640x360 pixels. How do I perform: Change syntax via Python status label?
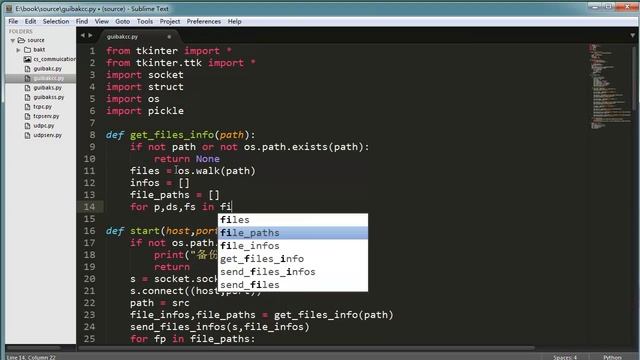612,357
